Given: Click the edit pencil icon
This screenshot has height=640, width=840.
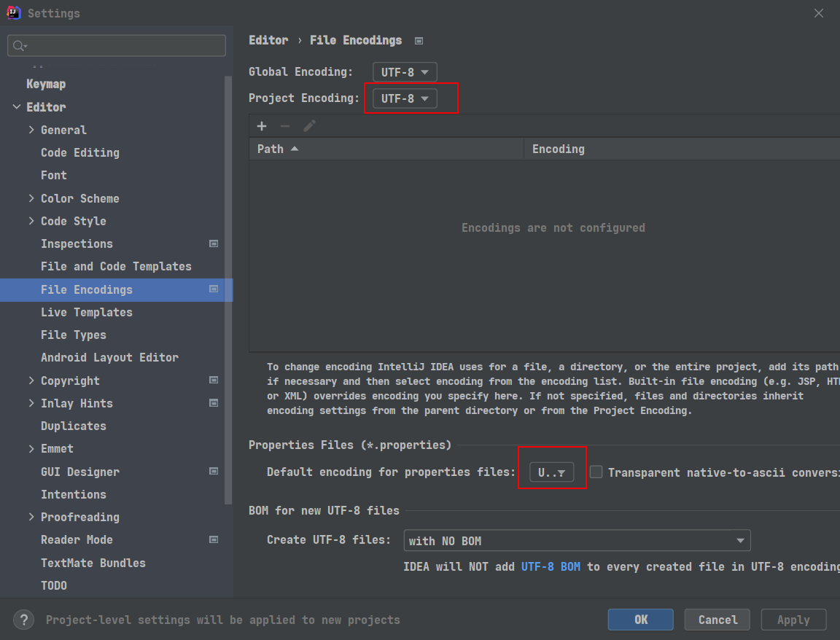Looking at the screenshot, I should (309, 126).
